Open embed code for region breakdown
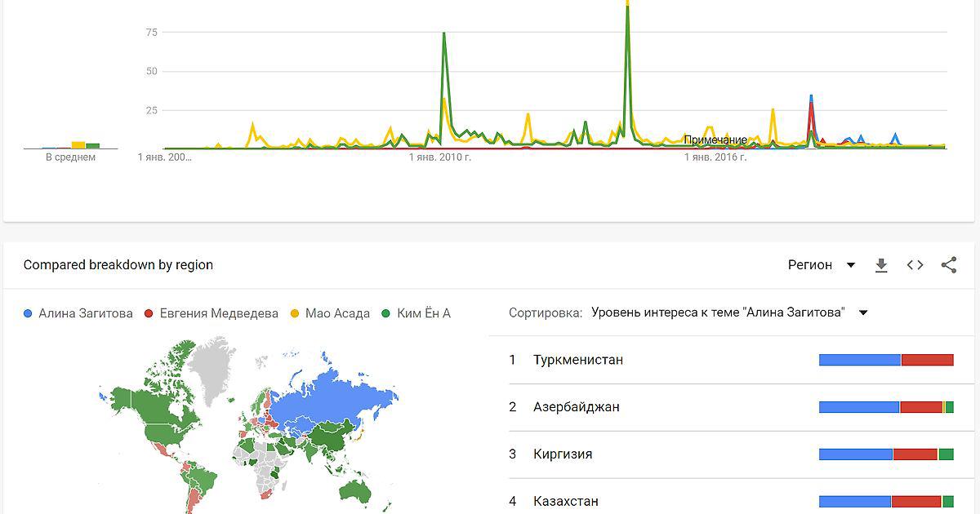This screenshot has height=514, width=980. point(915,265)
